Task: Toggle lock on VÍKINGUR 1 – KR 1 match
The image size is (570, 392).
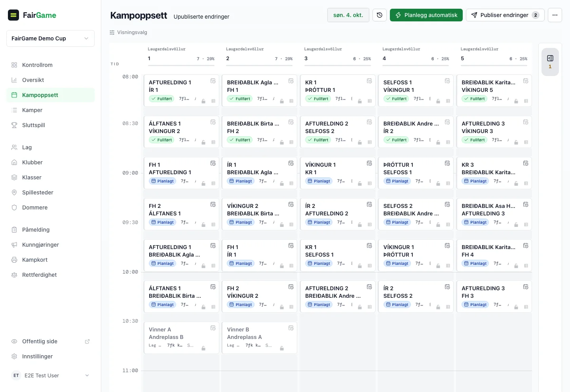Action: [360, 183]
